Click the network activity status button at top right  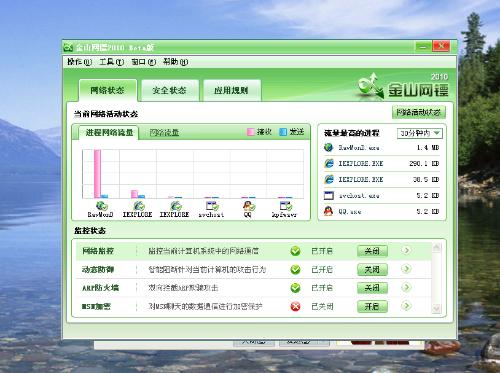419,112
